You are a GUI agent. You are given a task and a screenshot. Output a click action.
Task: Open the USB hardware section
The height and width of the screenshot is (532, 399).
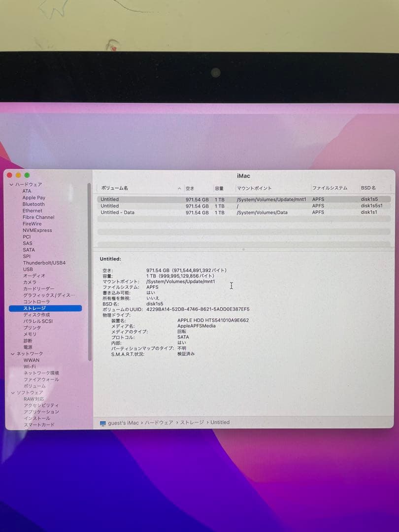coord(29,269)
